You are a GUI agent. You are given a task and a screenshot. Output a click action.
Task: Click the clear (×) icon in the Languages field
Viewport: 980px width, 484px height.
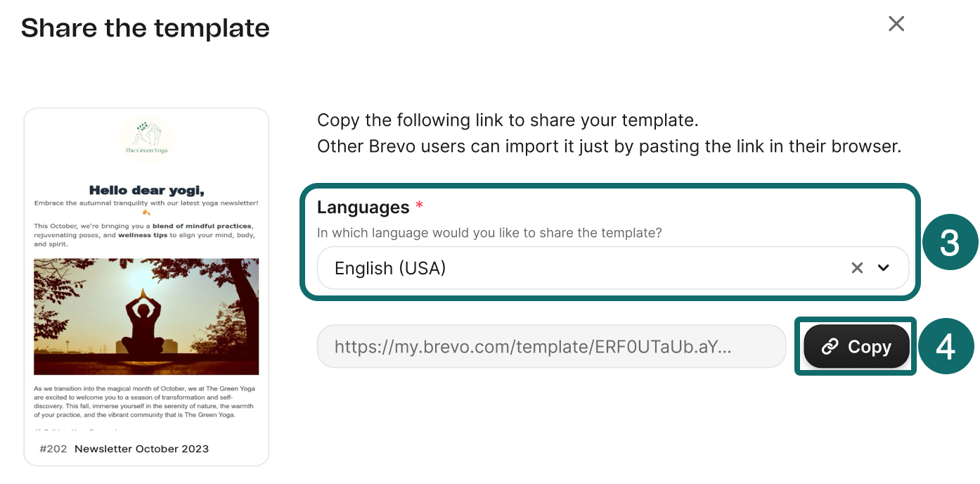pos(857,268)
